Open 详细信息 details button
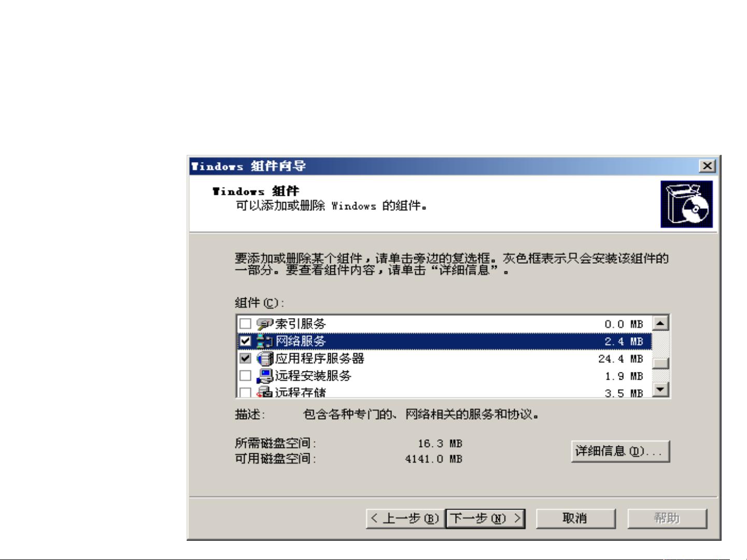 (x=621, y=451)
